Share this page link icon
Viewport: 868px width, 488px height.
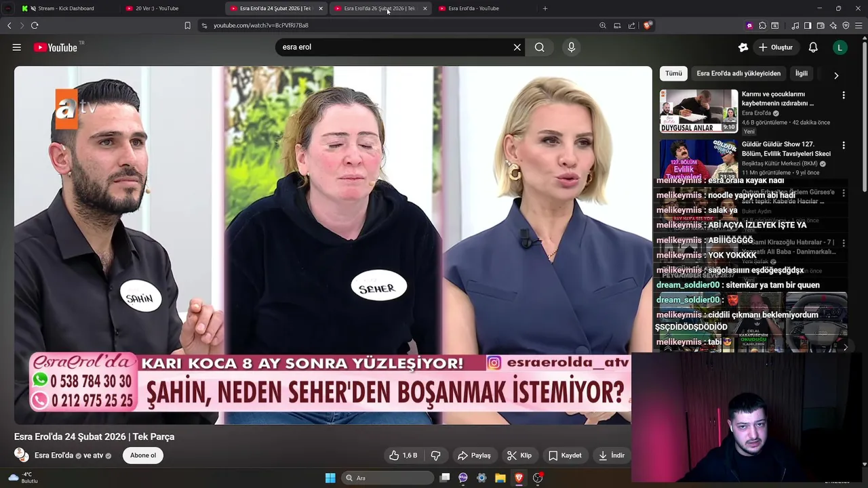(632, 26)
